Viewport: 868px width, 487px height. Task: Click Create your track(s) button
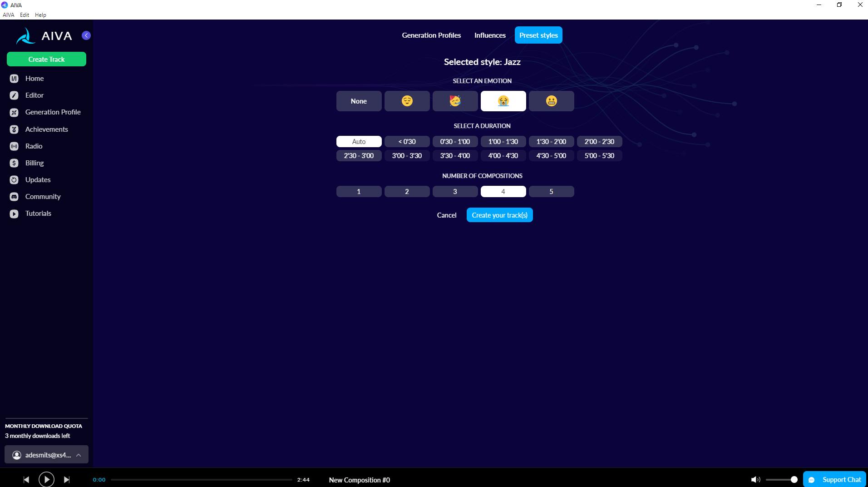[x=499, y=215]
